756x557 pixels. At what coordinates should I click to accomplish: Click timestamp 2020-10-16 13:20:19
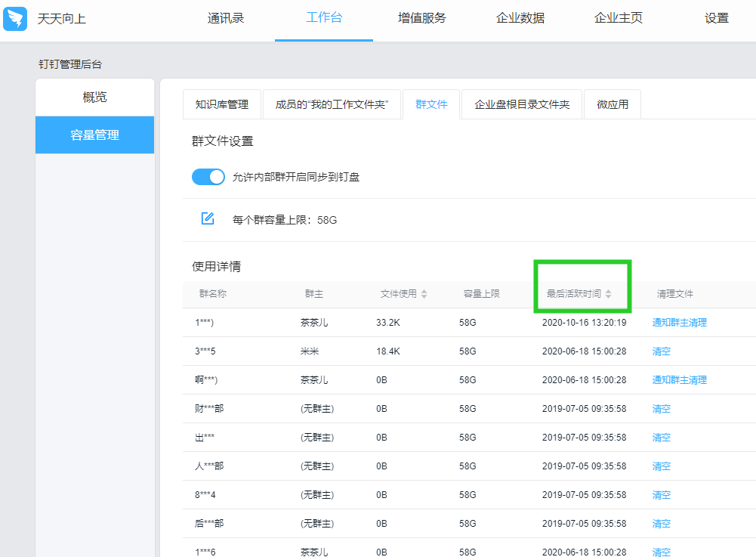click(x=584, y=323)
